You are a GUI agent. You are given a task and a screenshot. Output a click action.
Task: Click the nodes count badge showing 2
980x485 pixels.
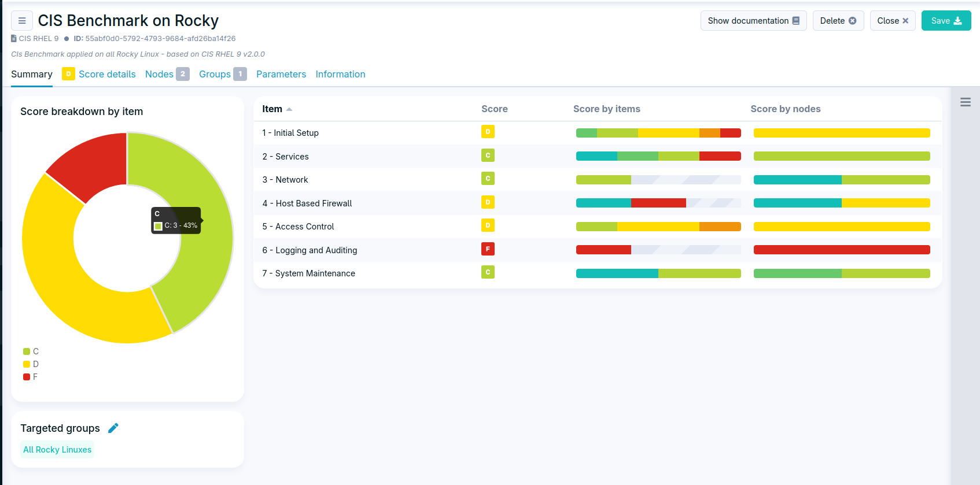(183, 74)
